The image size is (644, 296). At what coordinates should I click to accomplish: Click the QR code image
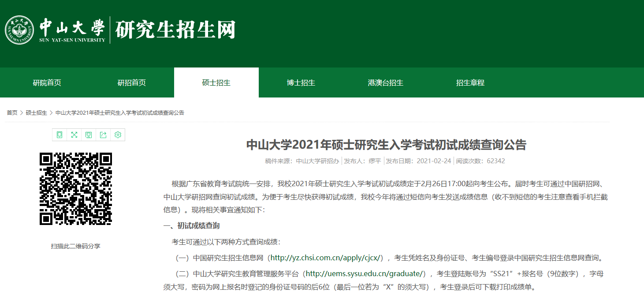click(x=76, y=188)
